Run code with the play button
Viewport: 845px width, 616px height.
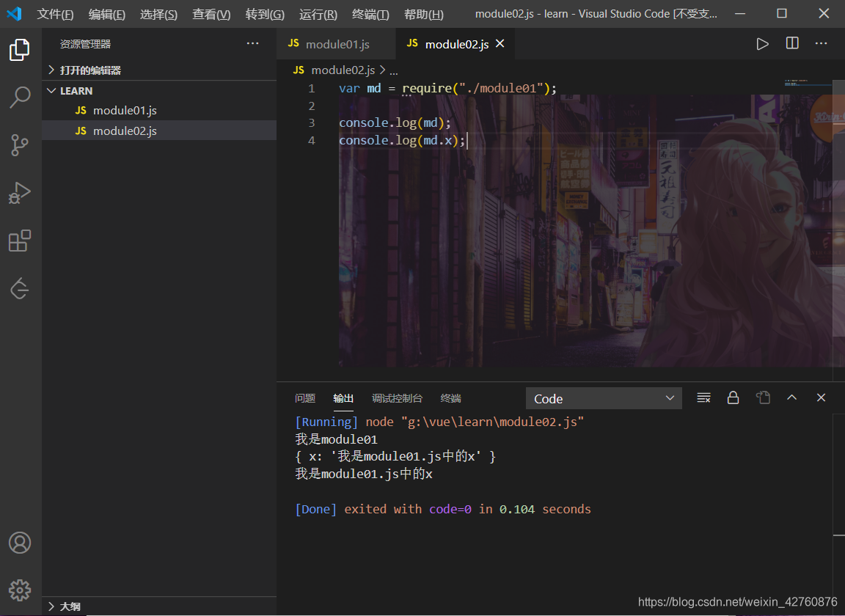tap(762, 44)
